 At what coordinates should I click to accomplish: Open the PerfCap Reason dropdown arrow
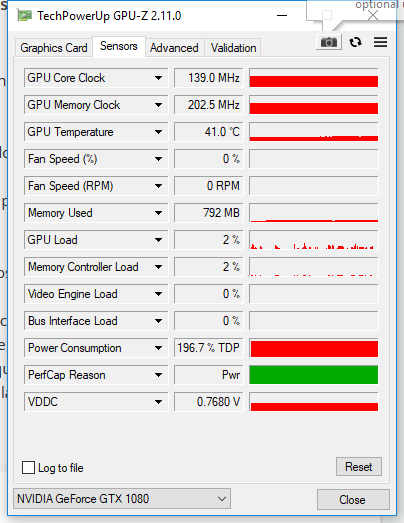[158, 375]
